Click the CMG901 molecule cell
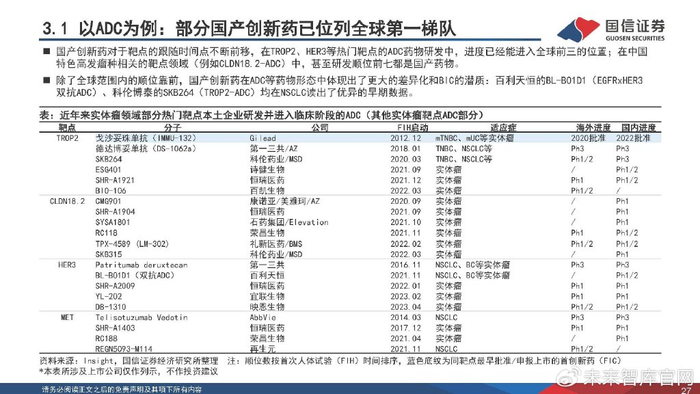Screen dimensions: 700x394 (x=108, y=201)
